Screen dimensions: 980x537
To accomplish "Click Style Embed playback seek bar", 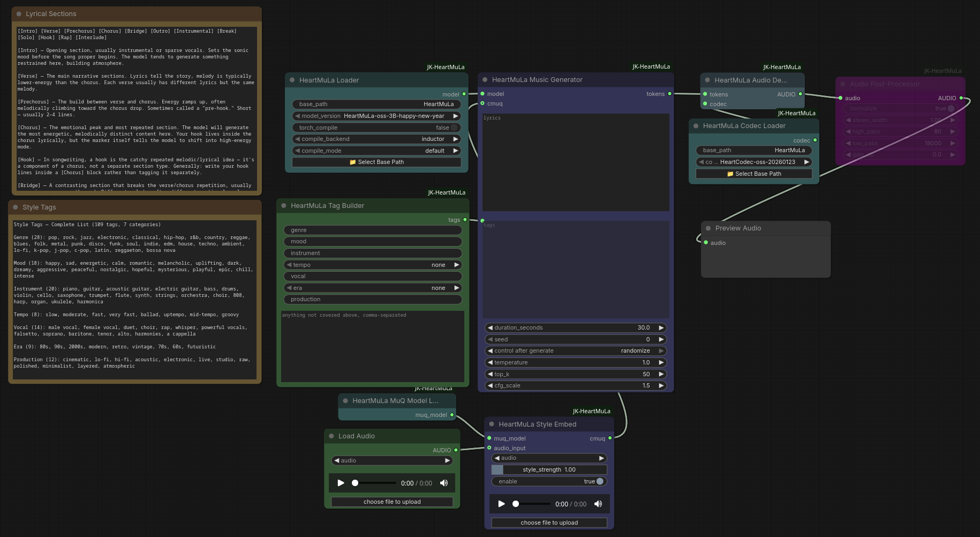I will (532, 504).
